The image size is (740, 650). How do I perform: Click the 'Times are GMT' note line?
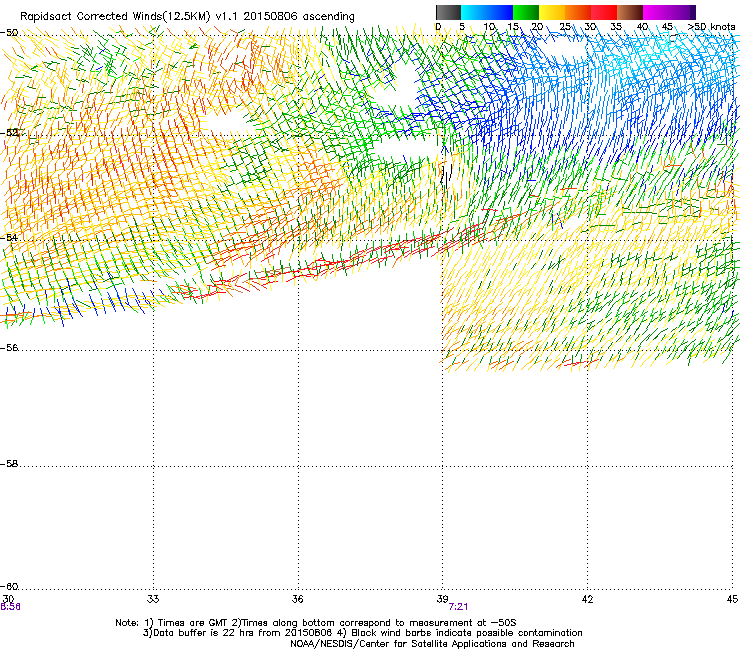(x=316, y=623)
